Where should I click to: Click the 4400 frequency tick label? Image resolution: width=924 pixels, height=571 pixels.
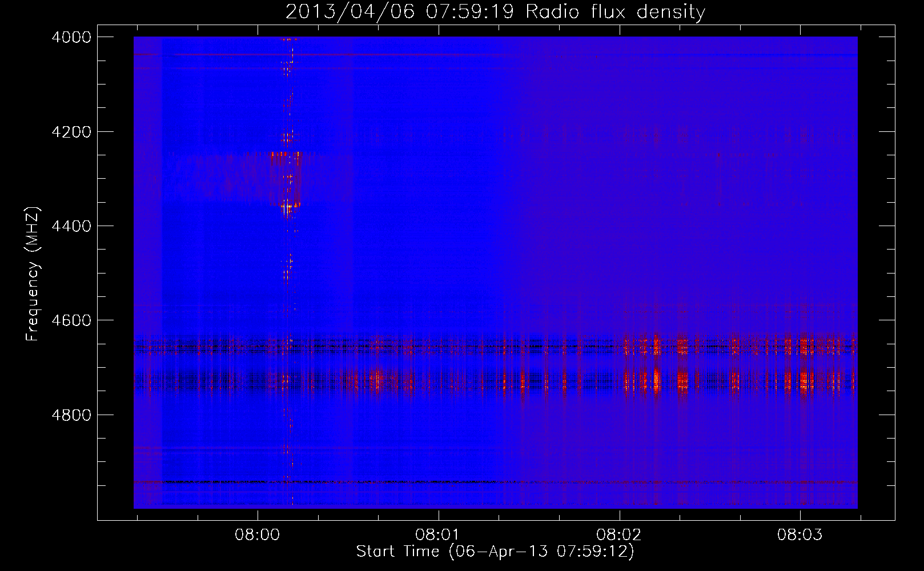[71, 226]
